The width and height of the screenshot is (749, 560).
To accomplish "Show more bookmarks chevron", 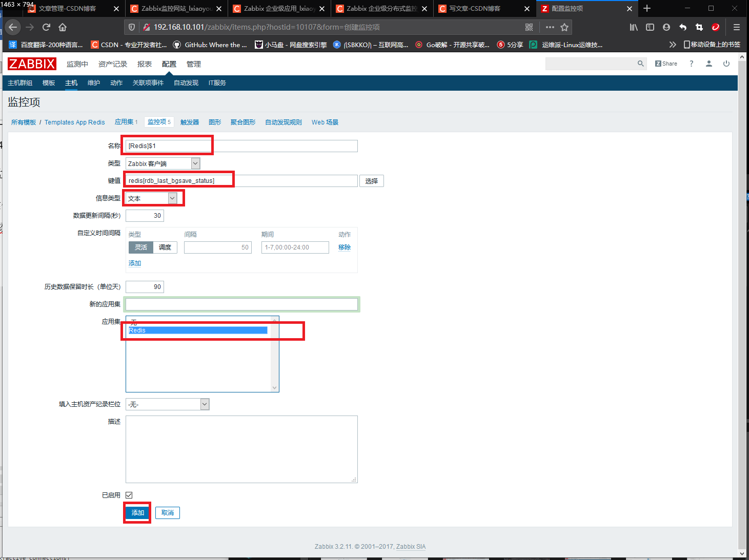I will [x=673, y=45].
